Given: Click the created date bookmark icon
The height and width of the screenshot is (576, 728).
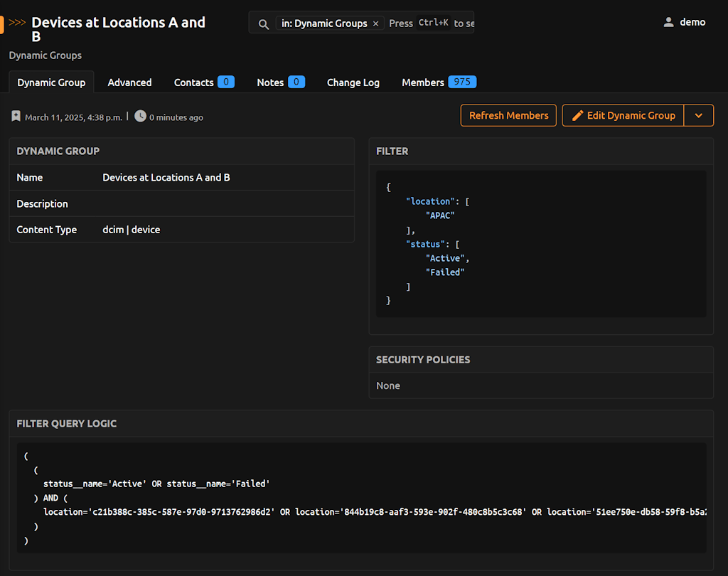Looking at the screenshot, I should coord(16,117).
